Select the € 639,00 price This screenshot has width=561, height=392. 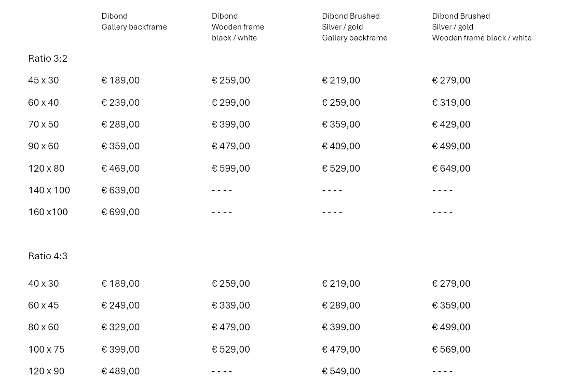(120, 190)
